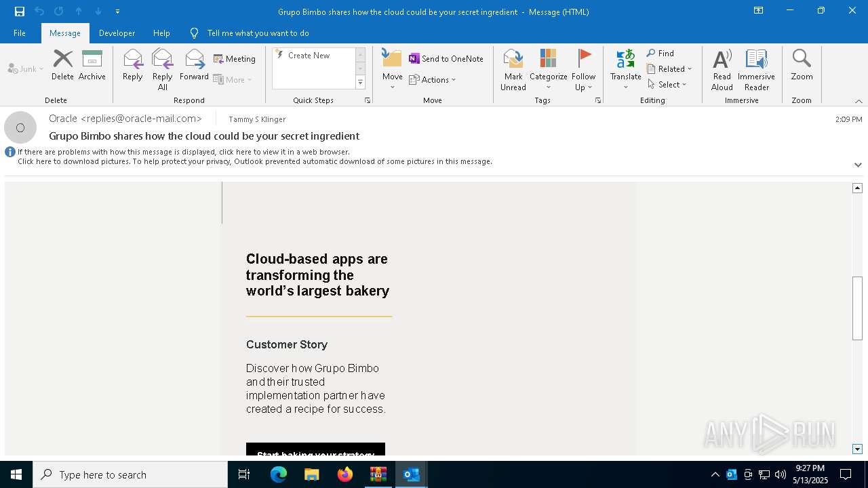Select Create New quick step
868x488 pixels.
(309, 56)
